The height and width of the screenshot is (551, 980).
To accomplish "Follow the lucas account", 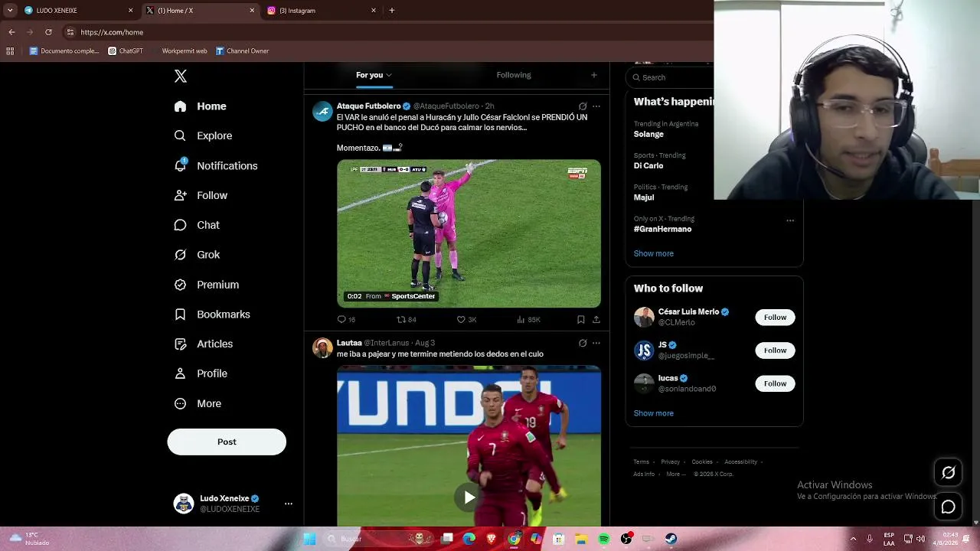I will coord(775,383).
